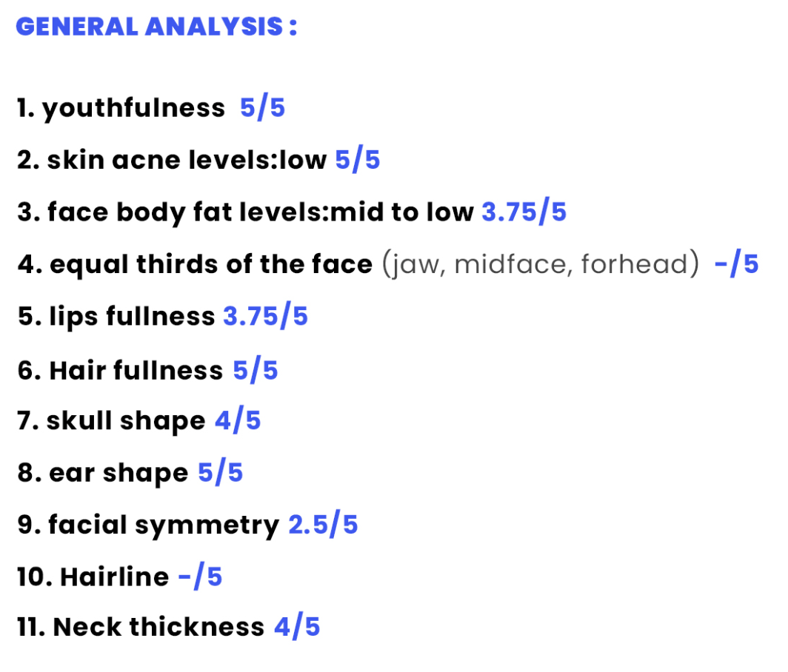Click the face body fat 3.75/5 score
Image resolution: width=788 pixels, height=672 pixels.
pyautogui.click(x=524, y=212)
